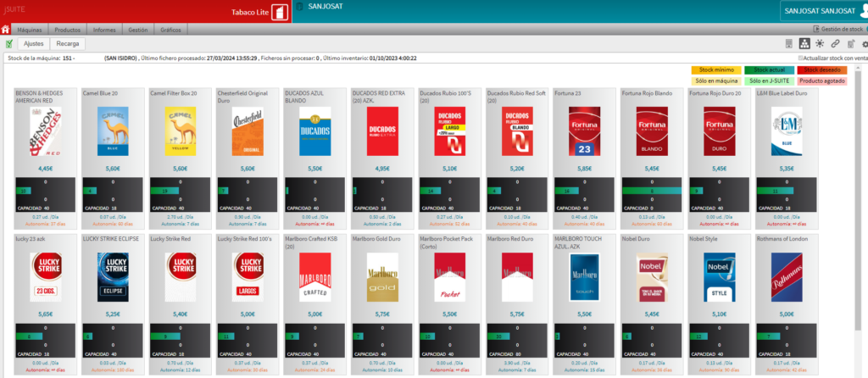Click the sun-shaped toolbar icon
This screenshot has height=378, width=868.
(820, 44)
